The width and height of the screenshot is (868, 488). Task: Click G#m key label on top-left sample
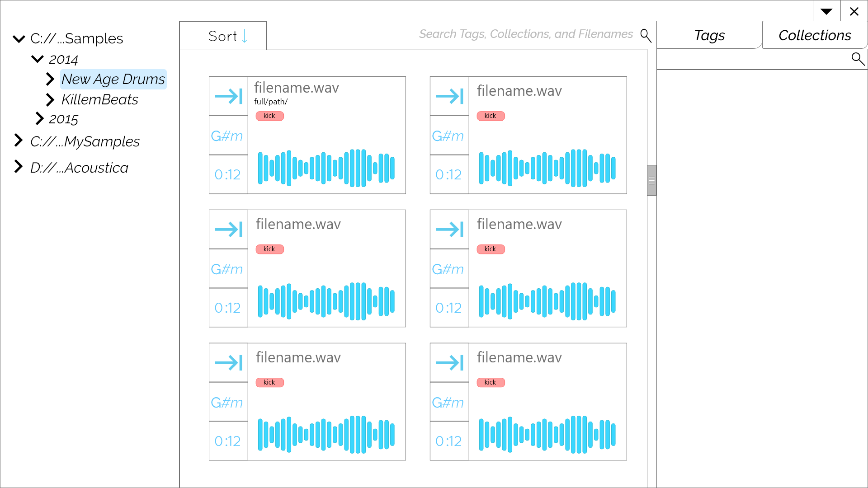227,136
